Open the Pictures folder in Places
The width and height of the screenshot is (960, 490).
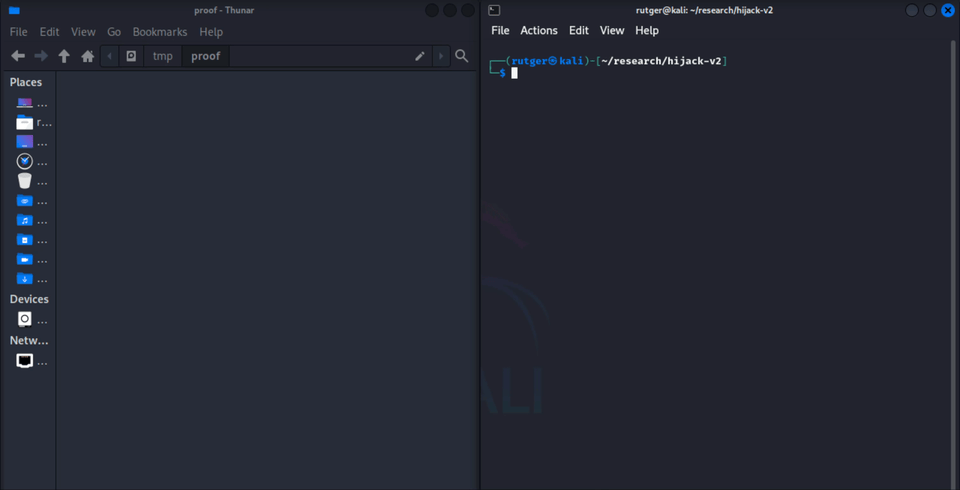(x=32, y=240)
